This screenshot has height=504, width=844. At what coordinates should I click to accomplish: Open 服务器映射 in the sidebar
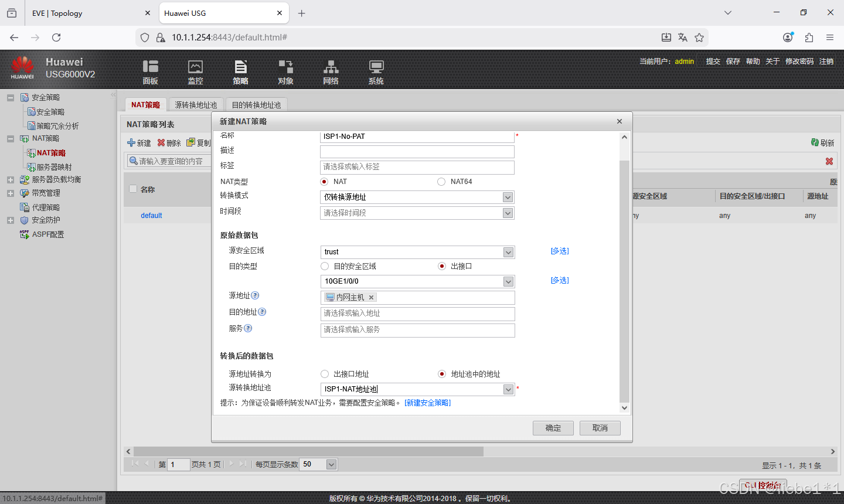click(54, 167)
